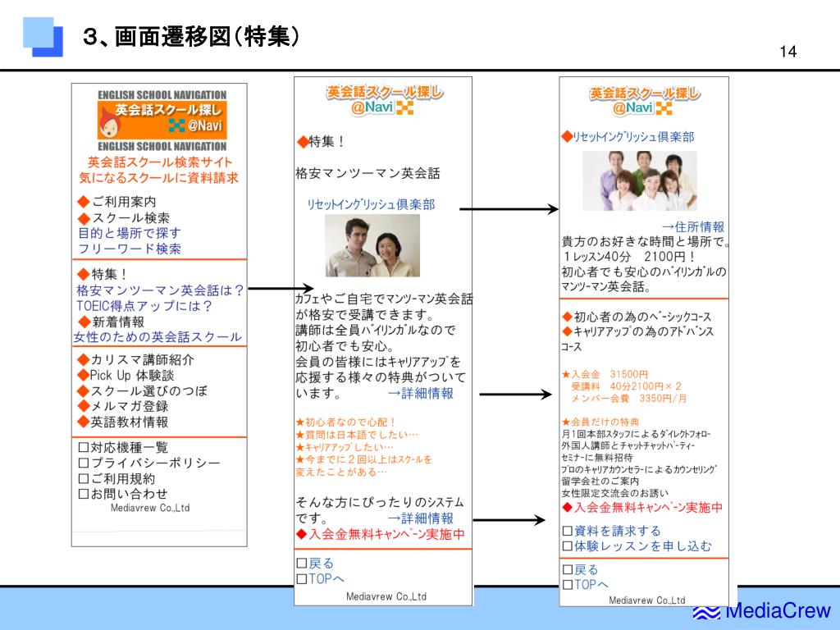
Task: Click the 英会話スクール検索サイト tagline text
Action: coord(160,162)
